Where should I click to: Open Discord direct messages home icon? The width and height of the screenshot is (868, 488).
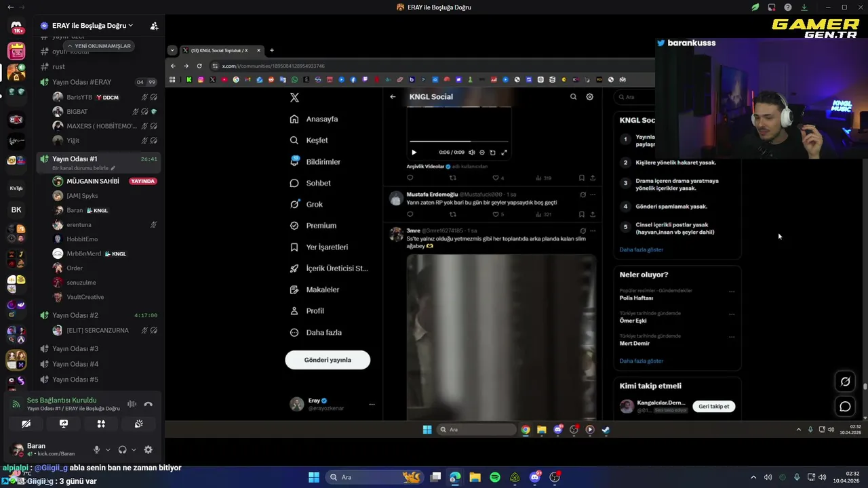tap(16, 27)
